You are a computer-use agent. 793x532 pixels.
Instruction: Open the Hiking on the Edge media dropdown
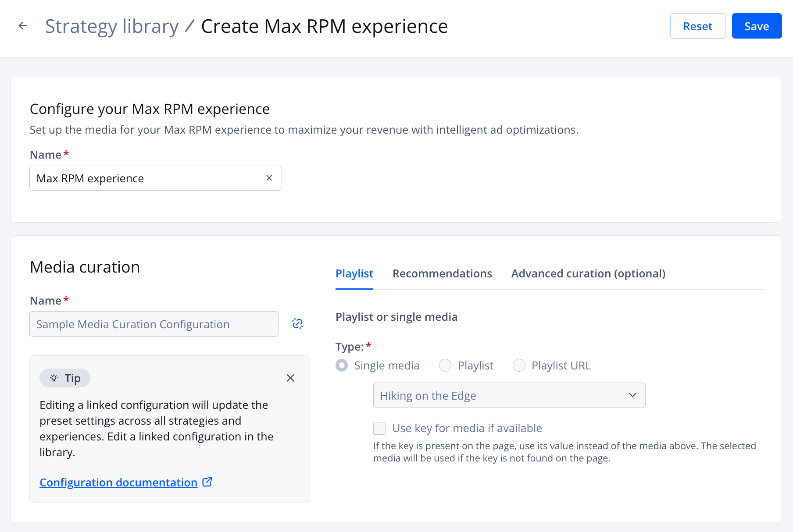[509, 395]
